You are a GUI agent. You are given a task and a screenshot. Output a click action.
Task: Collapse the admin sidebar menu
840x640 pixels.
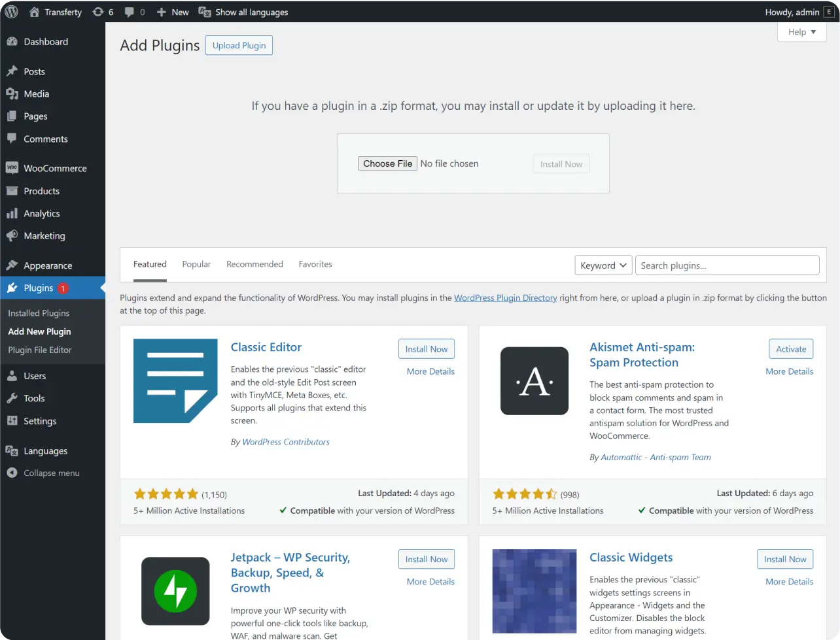[x=43, y=473]
